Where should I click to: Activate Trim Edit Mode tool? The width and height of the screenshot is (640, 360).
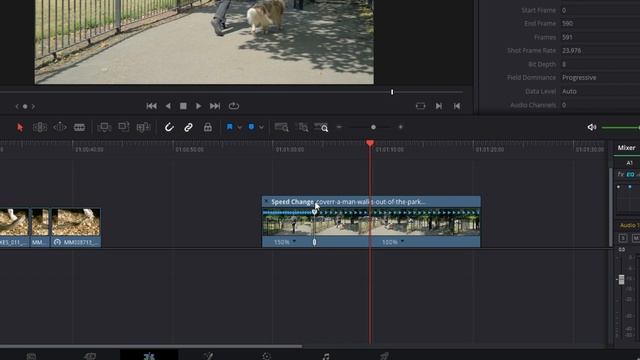point(40,127)
